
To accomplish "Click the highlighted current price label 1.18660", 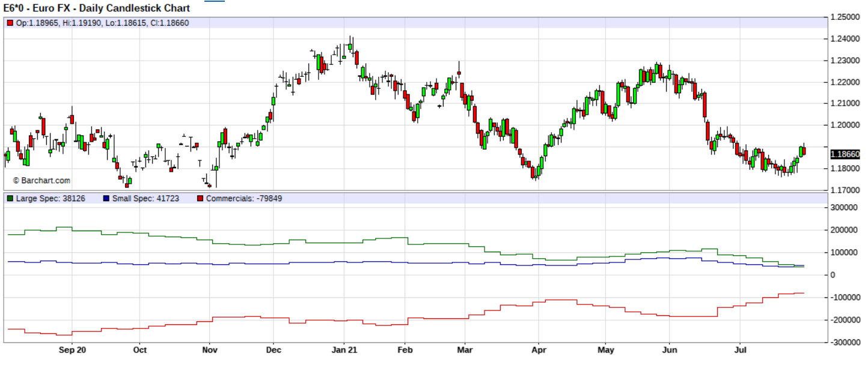I will click(845, 154).
